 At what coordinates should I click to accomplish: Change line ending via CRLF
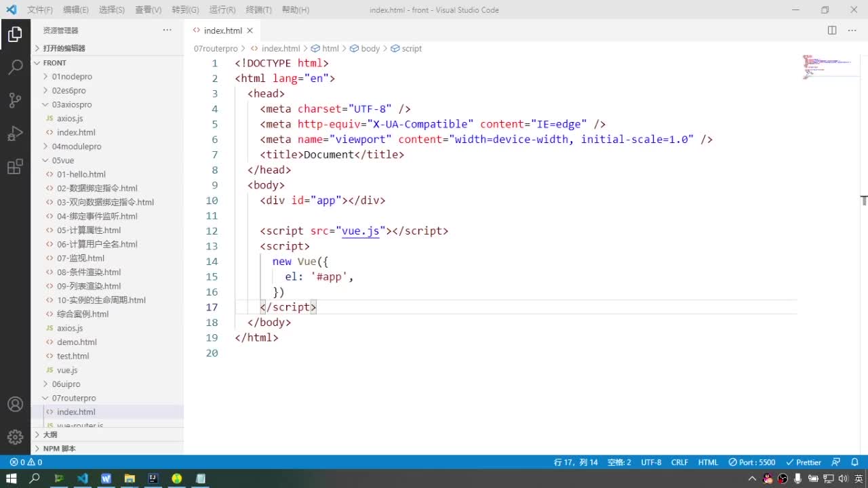(679, 462)
